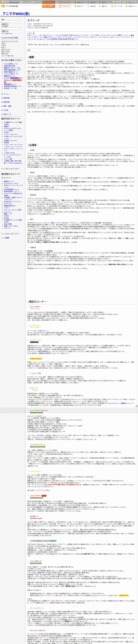Open りどみ(基本ルール) in the sidebar

(11, 64)
